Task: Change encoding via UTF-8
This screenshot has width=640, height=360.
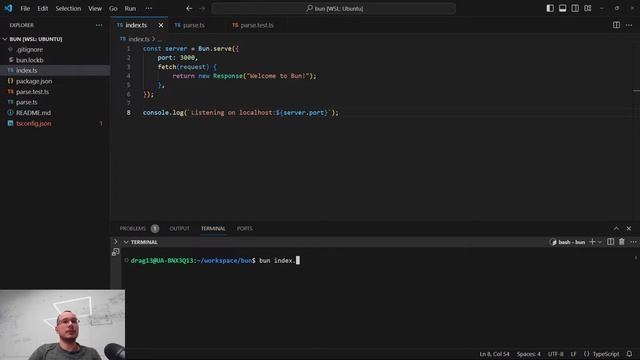Action: point(556,354)
